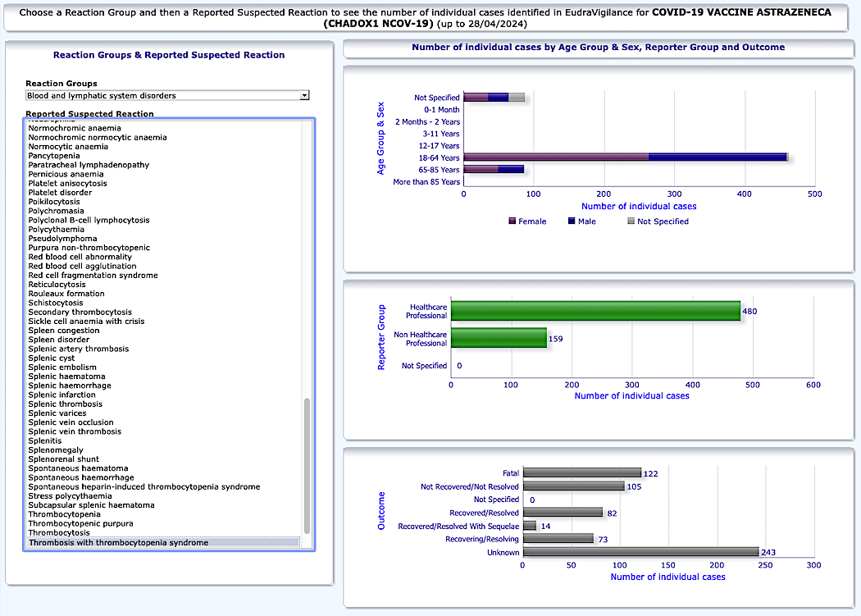Select 'Splenic vein thrombosis' reaction
Image resolution: width=861 pixels, height=616 pixels.
tap(75, 431)
